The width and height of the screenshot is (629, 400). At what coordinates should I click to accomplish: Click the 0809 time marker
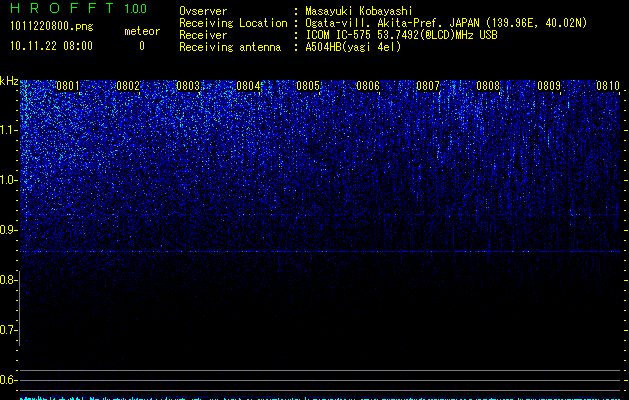click(x=549, y=86)
